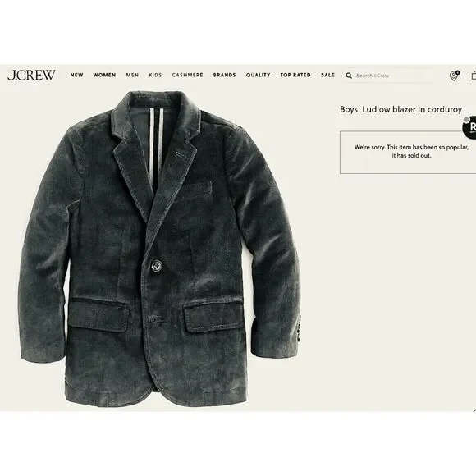The width and height of the screenshot is (476, 476).
Task: Click the sold out message box
Action: [408, 153]
